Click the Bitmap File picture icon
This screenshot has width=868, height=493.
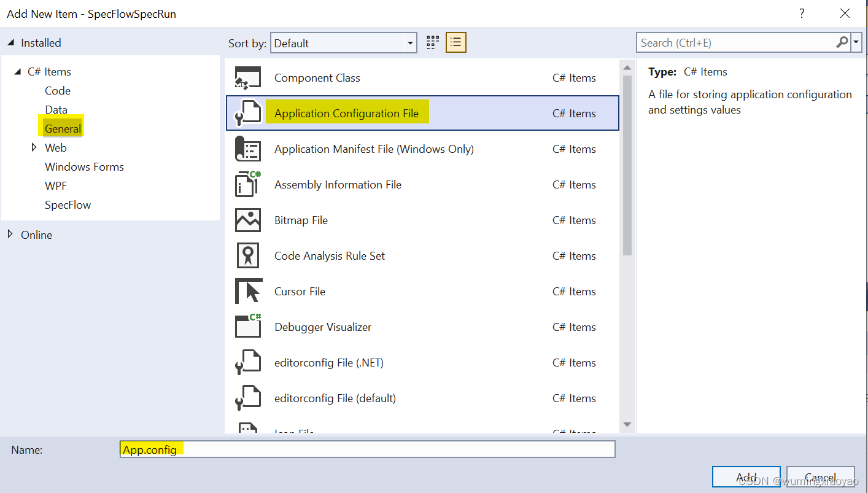(248, 220)
